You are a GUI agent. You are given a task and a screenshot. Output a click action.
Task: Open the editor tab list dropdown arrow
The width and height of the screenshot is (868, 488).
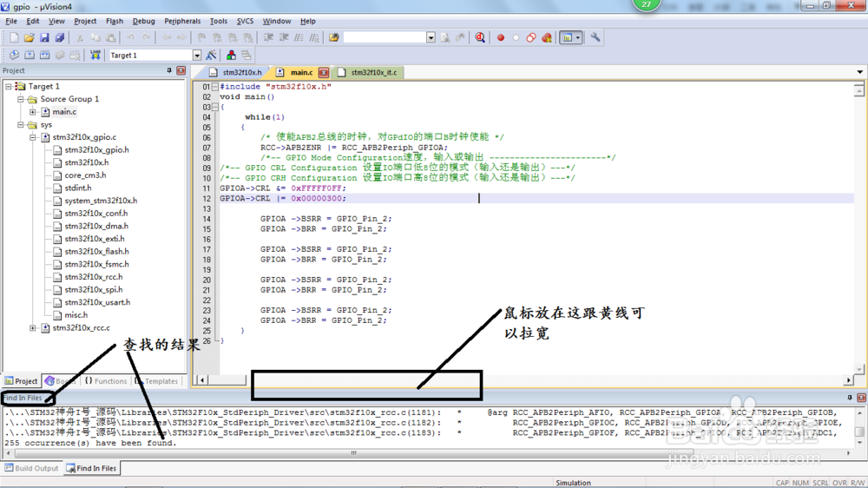859,72
